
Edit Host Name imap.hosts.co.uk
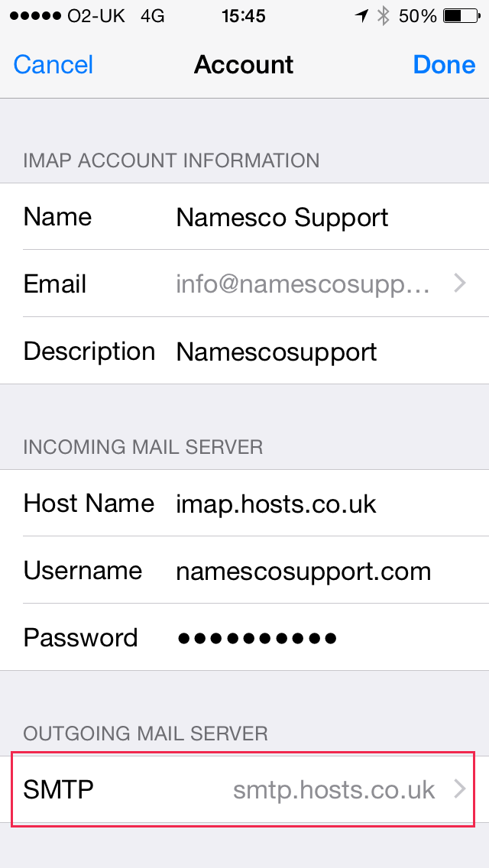(x=244, y=504)
